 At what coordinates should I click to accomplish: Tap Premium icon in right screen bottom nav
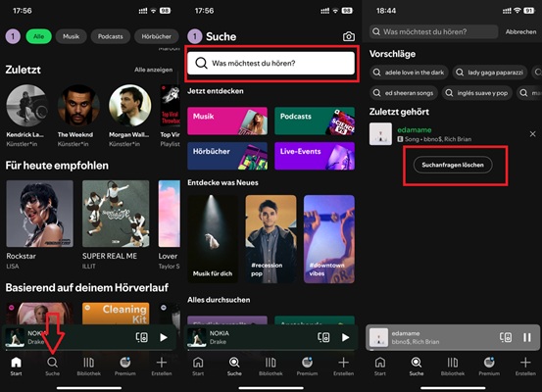coord(489,363)
